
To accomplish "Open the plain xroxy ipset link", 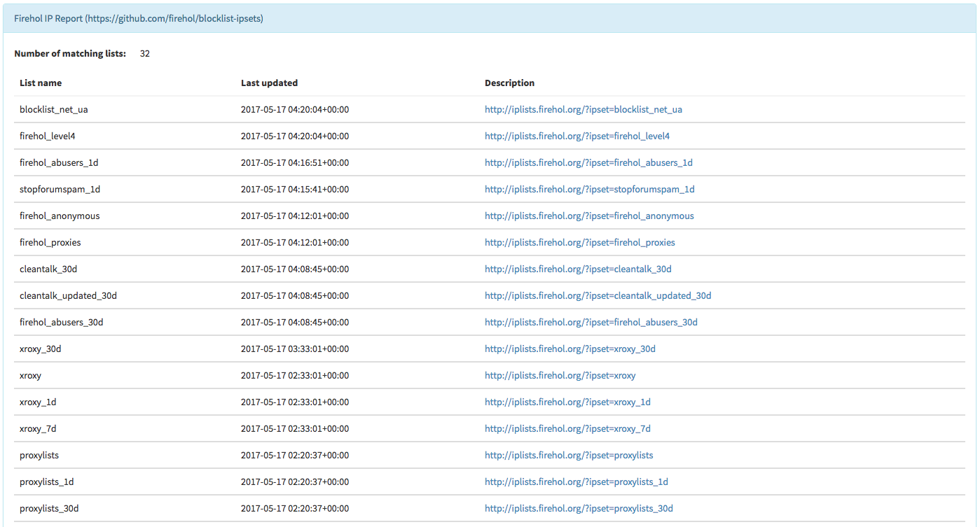I will pos(560,375).
